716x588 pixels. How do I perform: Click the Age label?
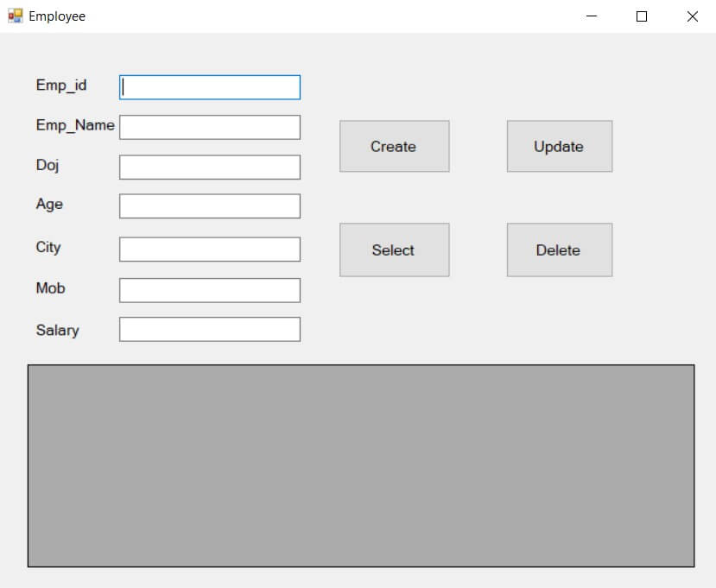pyautogui.click(x=49, y=204)
